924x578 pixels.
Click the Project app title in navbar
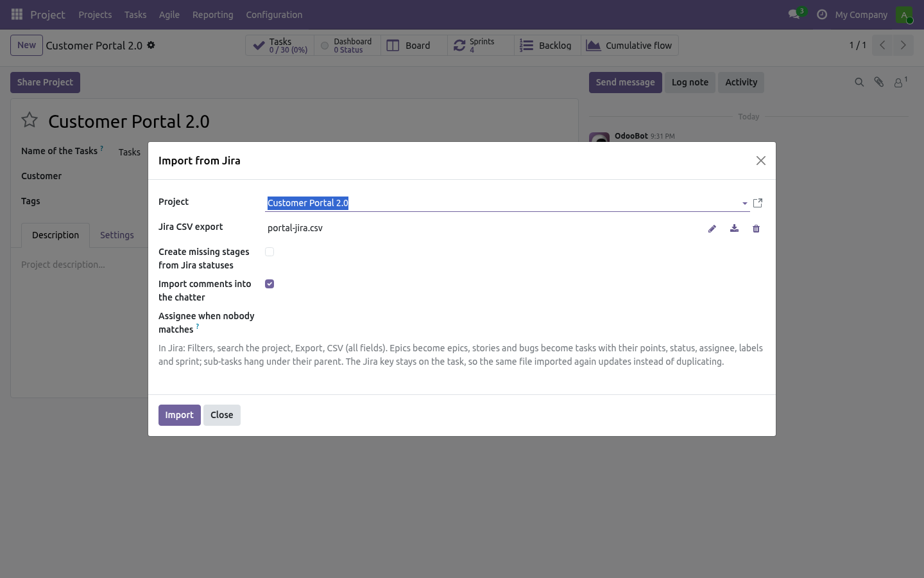click(x=47, y=14)
